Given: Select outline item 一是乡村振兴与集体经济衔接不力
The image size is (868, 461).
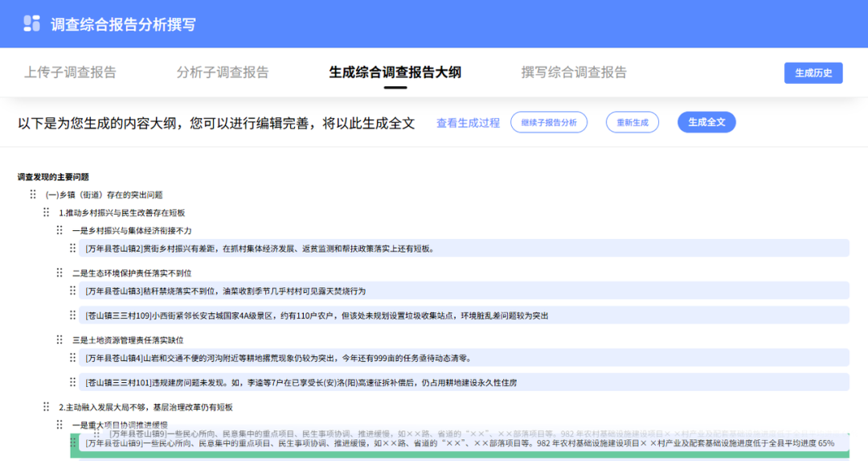Looking at the screenshot, I should (x=132, y=230).
